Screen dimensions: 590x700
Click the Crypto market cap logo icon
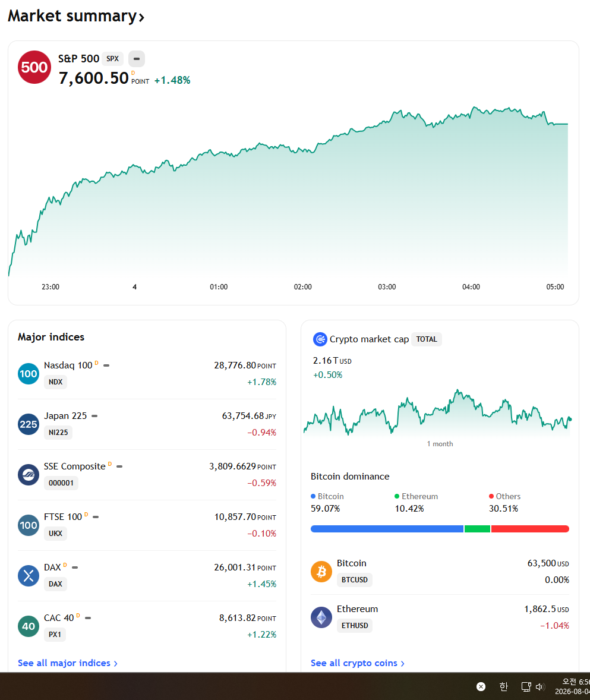coord(320,339)
